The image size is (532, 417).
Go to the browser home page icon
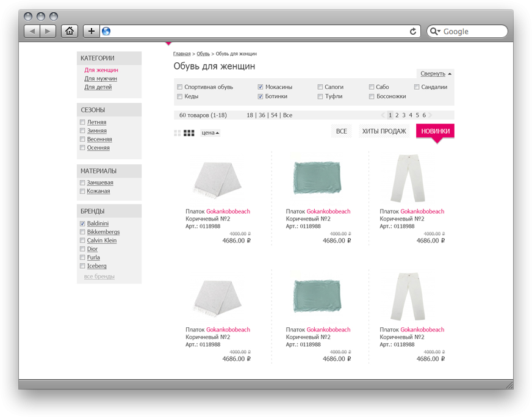[x=70, y=31]
